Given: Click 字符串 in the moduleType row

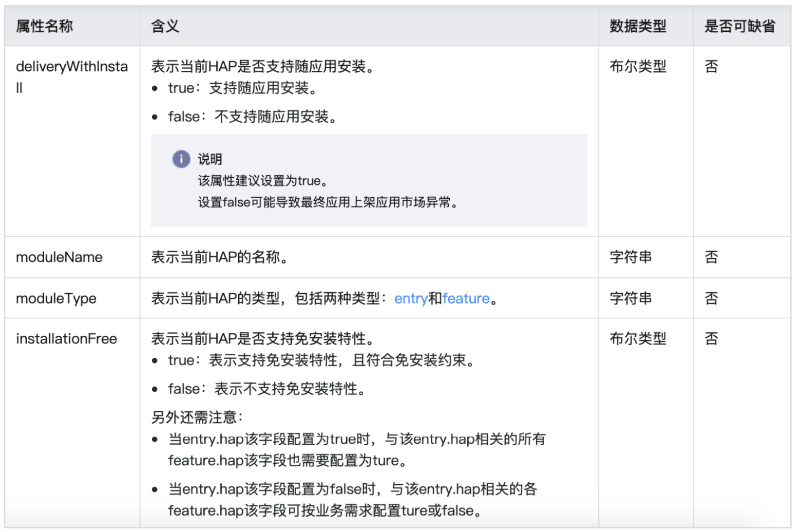Looking at the screenshot, I should pos(631,298).
